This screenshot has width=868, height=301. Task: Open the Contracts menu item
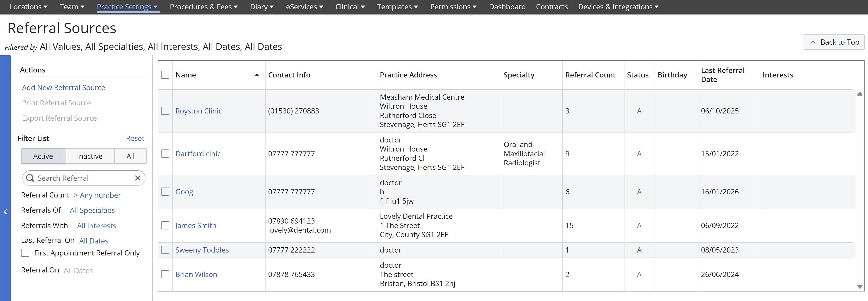552,7
